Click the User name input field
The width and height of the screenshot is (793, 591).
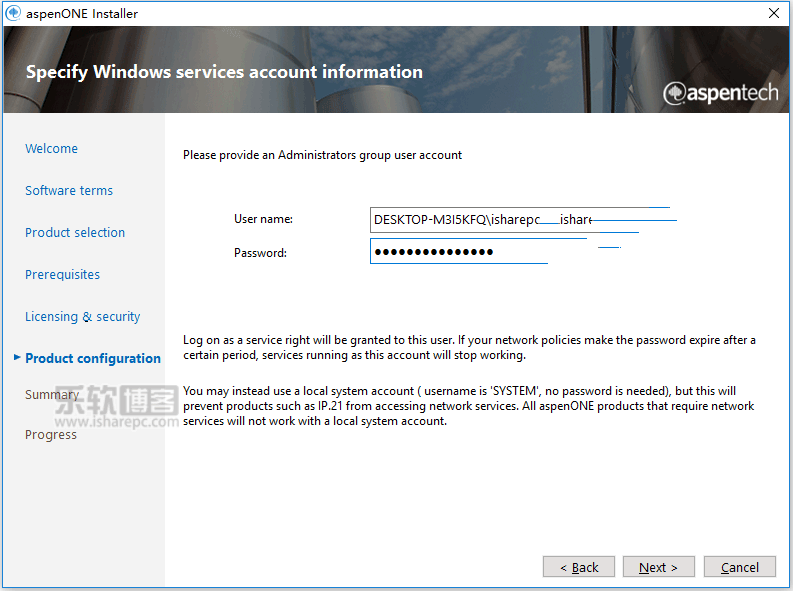click(521, 220)
